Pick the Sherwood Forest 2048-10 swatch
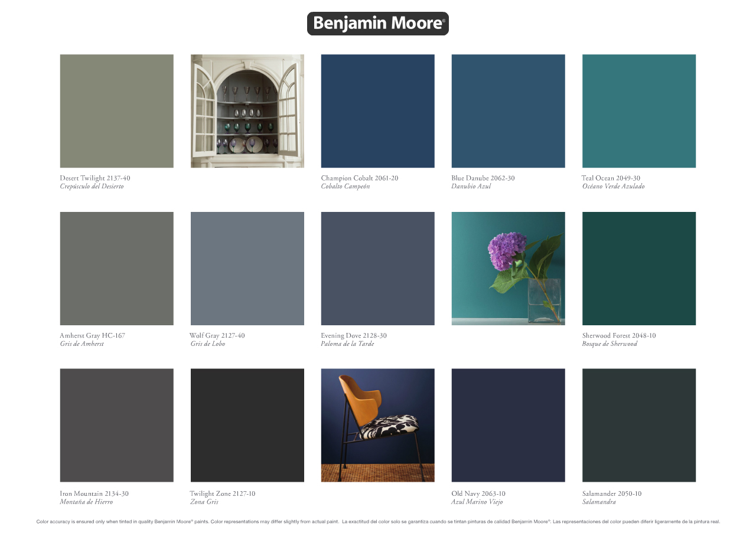Screen dimensions: 756x549 click(x=639, y=269)
